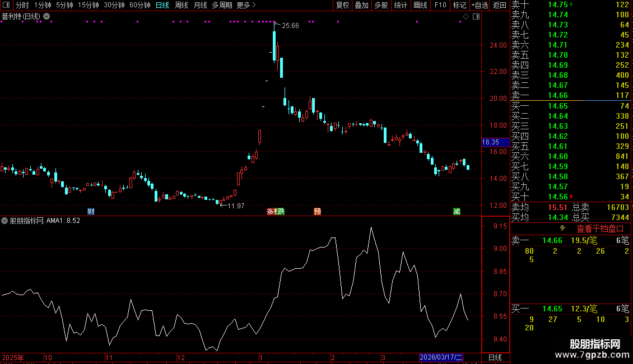Switch to 月线 monthly chart
Viewport: 633px width, 364px height.
pyautogui.click(x=200, y=5)
